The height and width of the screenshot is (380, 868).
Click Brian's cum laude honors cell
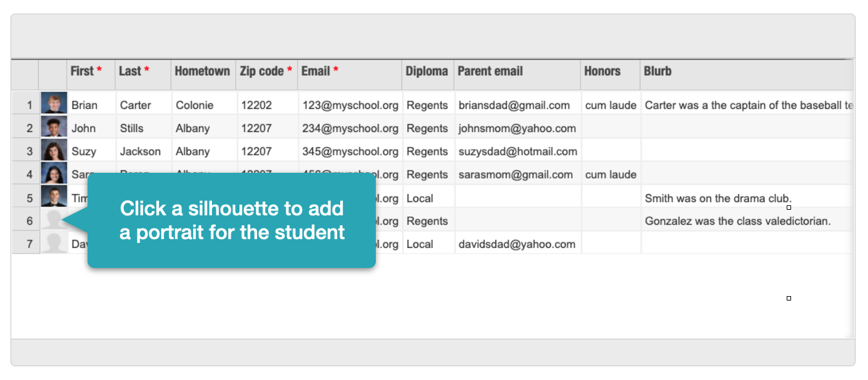610,105
